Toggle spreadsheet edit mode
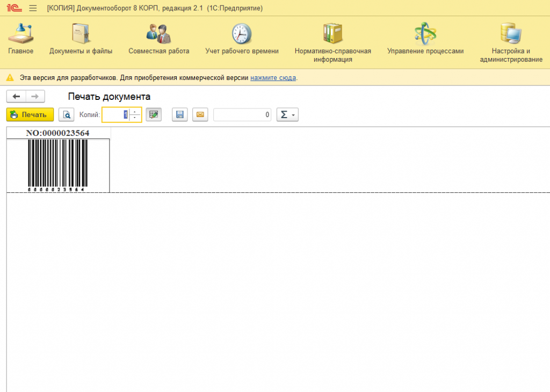The image size is (550, 392). (154, 115)
